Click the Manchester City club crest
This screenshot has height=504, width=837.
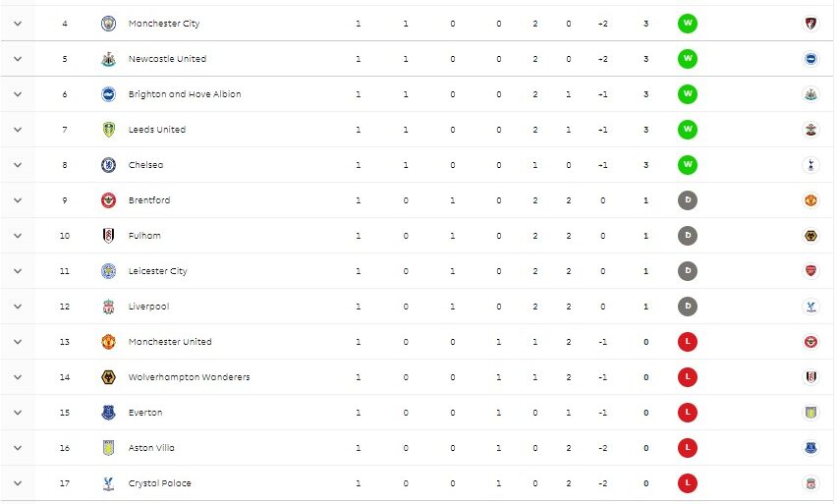pos(108,24)
